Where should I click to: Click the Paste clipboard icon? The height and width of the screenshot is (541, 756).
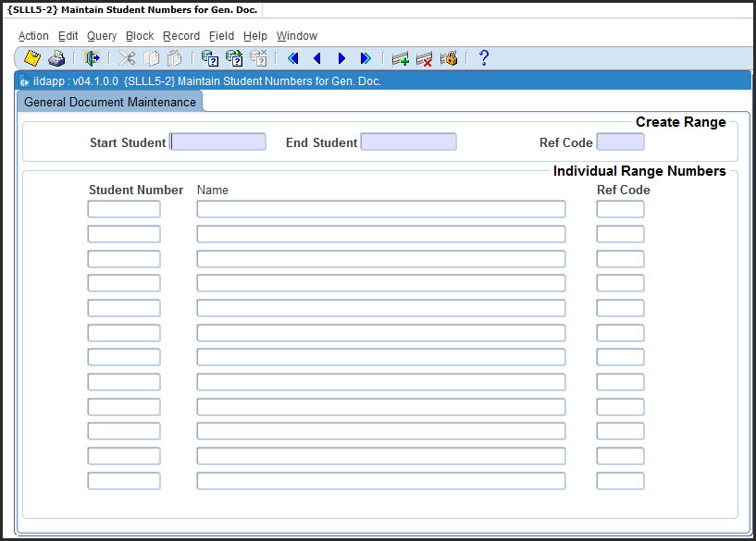pos(175,58)
